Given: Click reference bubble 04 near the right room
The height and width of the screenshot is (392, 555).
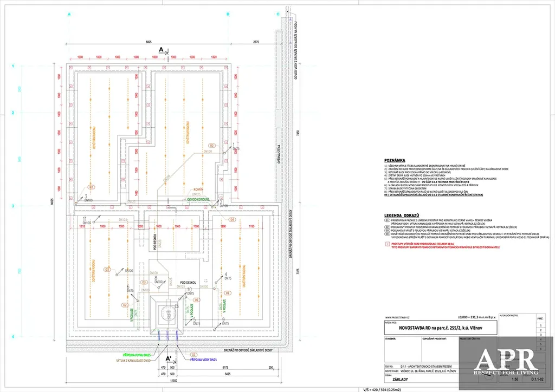Looking at the screenshot, I should click(232, 219).
